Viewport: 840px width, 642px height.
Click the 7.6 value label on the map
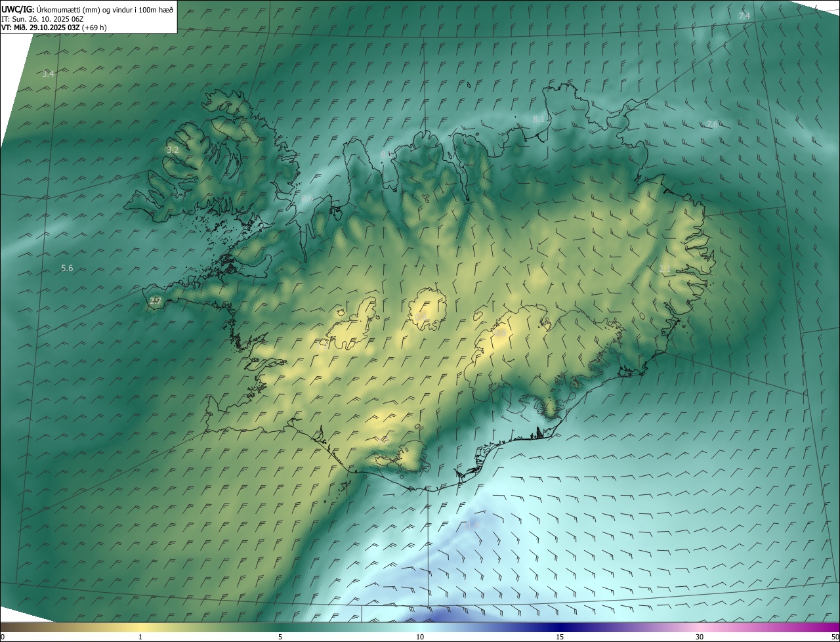coord(711,124)
